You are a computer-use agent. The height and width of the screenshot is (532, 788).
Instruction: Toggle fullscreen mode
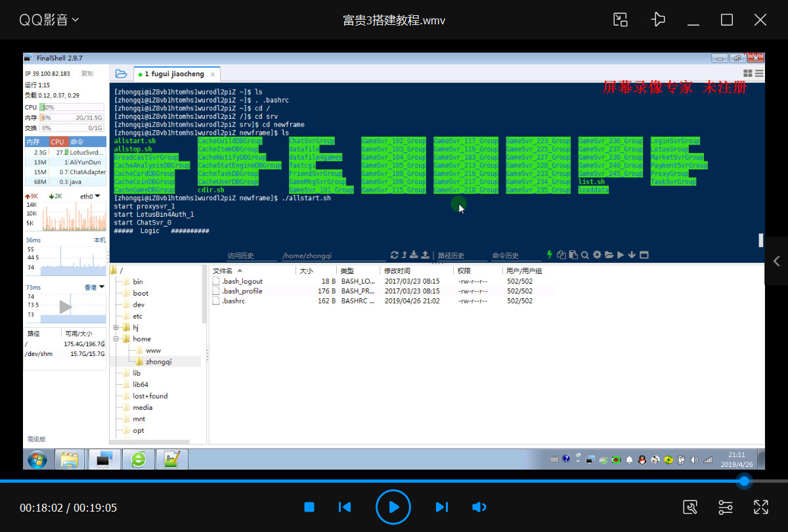coord(761,507)
